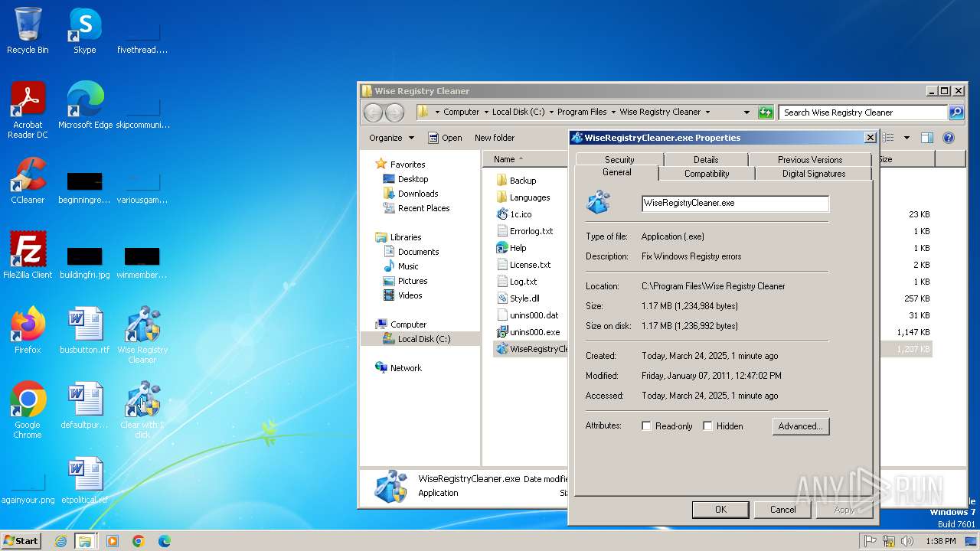Open buildingfri.jpg desktop image
This screenshot has height=551, width=980.
tap(85, 262)
